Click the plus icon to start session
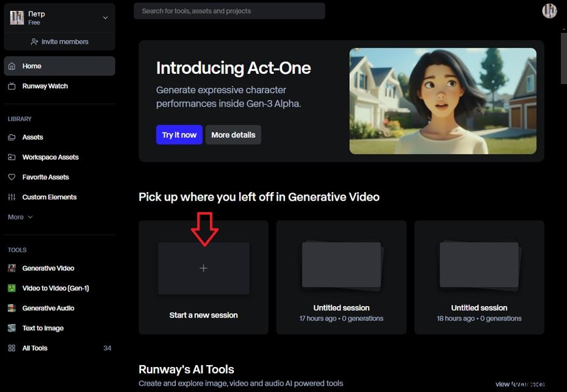Screen dimensions: 567x392 coord(204,268)
